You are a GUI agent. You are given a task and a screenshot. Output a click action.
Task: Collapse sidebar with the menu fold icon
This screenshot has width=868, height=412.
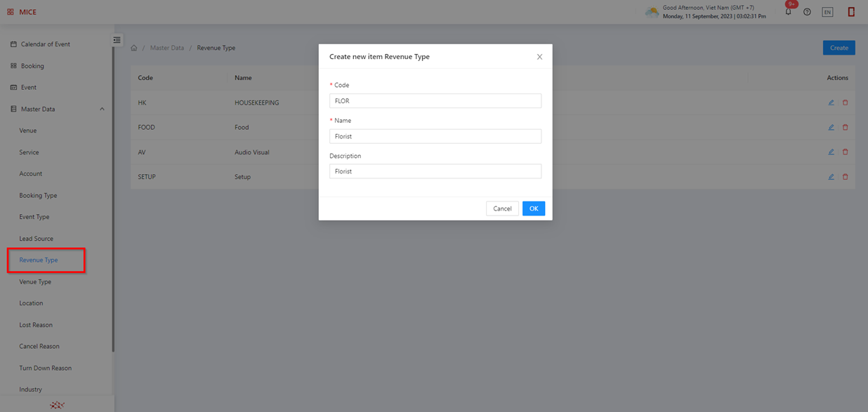click(x=117, y=40)
